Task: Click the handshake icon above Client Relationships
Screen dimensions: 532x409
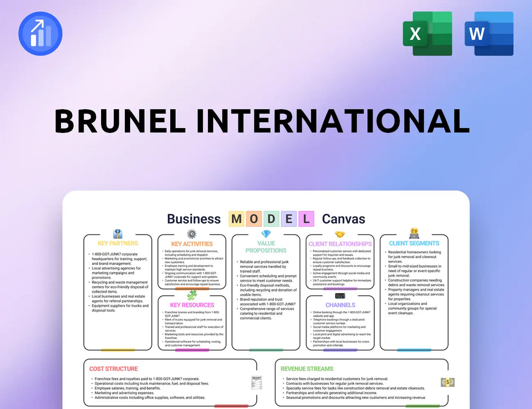Action: pos(340,234)
